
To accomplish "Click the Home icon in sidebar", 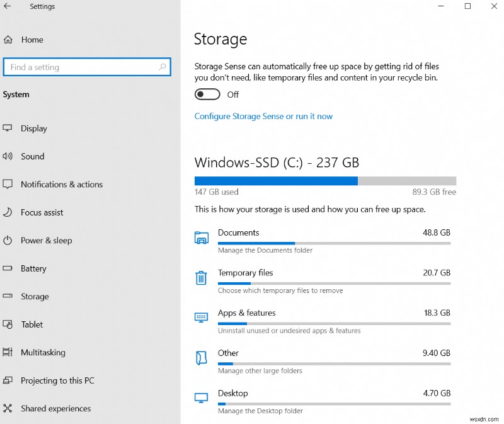I will pyautogui.click(x=8, y=40).
